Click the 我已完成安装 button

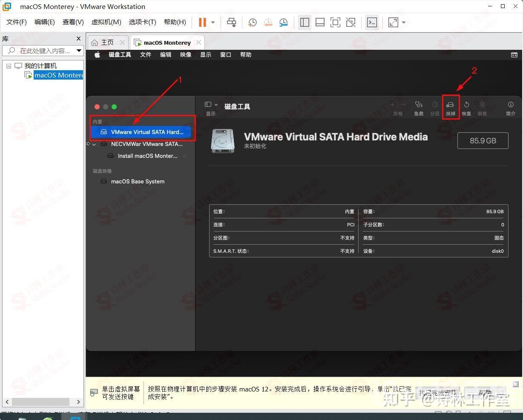(x=438, y=392)
